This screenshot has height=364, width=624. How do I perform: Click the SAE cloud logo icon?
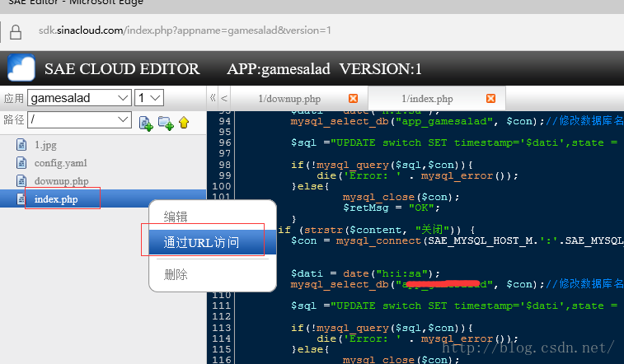(x=21, y=68)
